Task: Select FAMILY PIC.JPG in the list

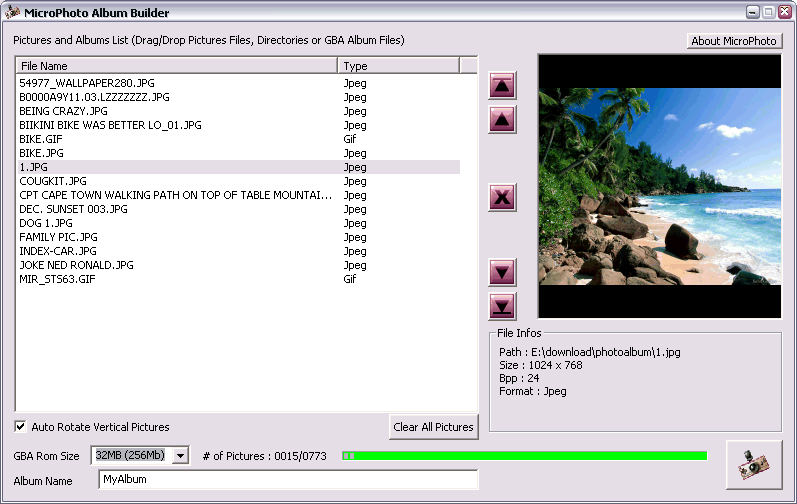Action: coord(239,237)
